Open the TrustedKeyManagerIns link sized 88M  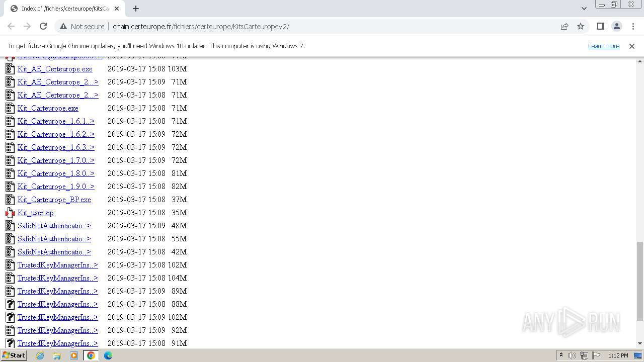point(58,304)
